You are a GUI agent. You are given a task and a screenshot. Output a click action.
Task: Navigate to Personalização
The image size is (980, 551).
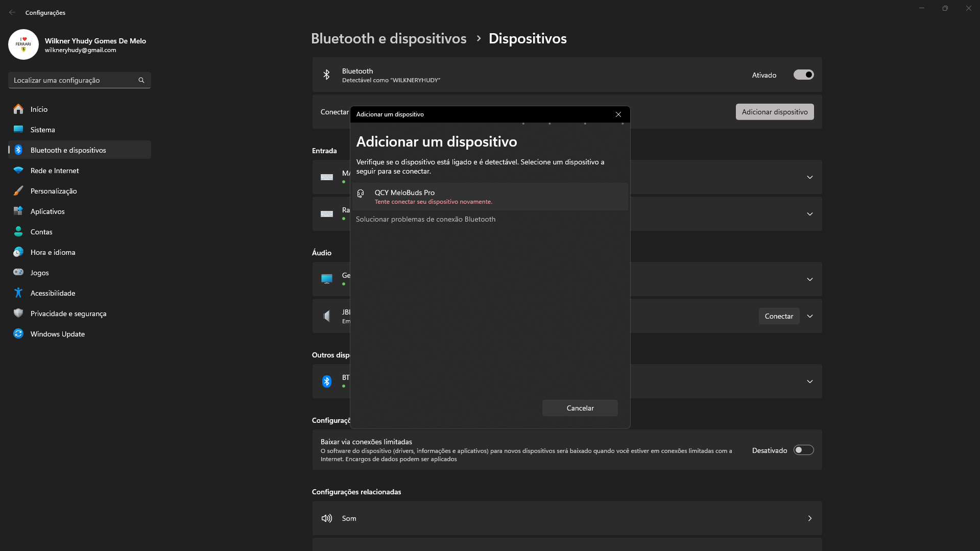[x=80, y=191]
